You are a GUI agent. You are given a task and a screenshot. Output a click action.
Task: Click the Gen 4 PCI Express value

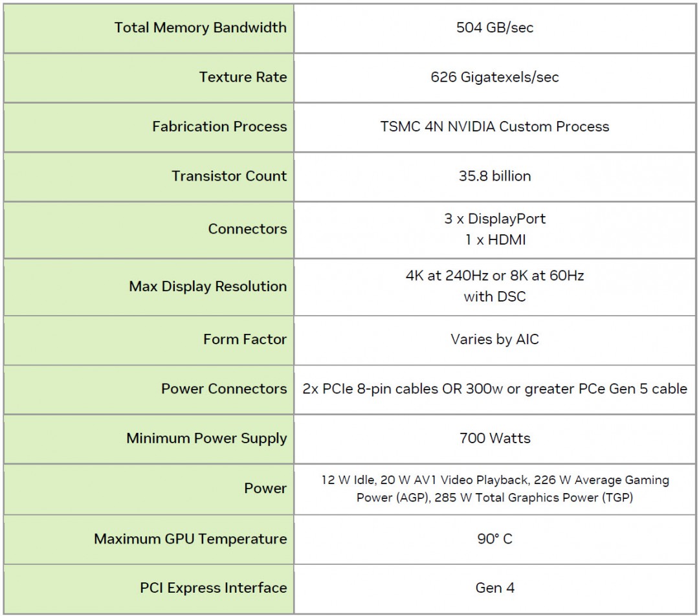[x=494, y=588]
